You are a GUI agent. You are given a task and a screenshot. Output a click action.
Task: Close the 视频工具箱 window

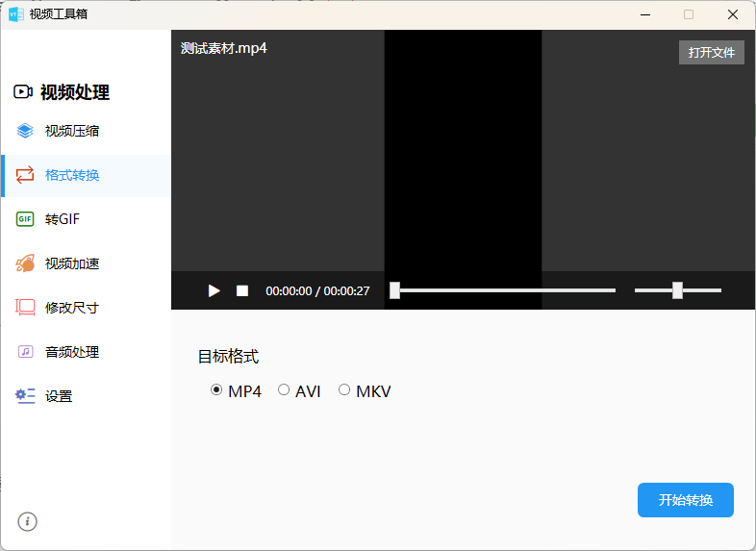(x=732, y=14)
